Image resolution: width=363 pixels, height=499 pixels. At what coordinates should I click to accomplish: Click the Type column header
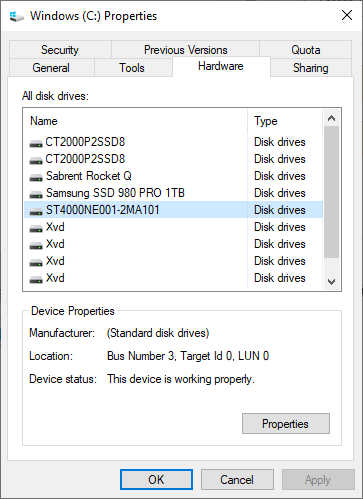coord(285,121)
